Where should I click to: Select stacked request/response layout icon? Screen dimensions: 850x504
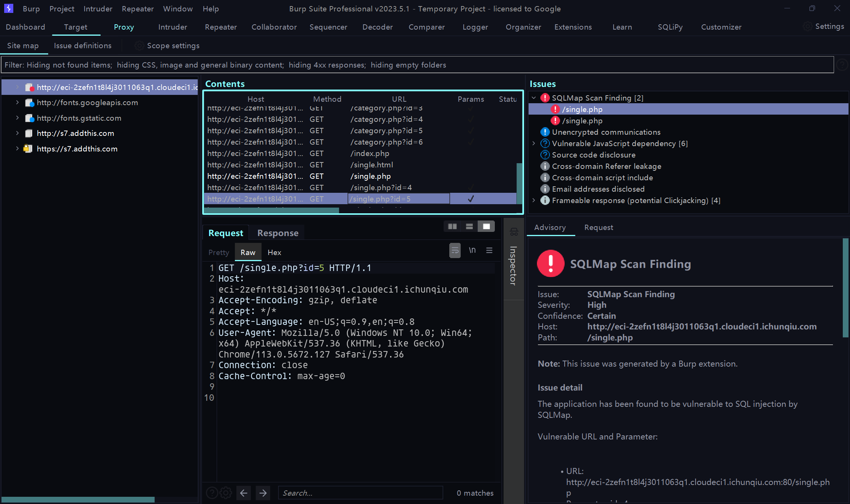(x=469, y=227)
